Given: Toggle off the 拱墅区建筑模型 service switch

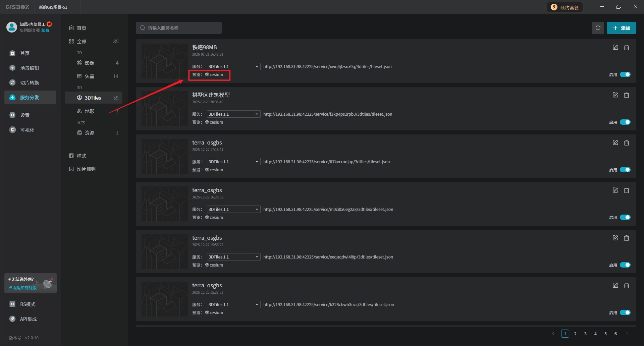Looking at the screenshot, I should pos(625,122).
